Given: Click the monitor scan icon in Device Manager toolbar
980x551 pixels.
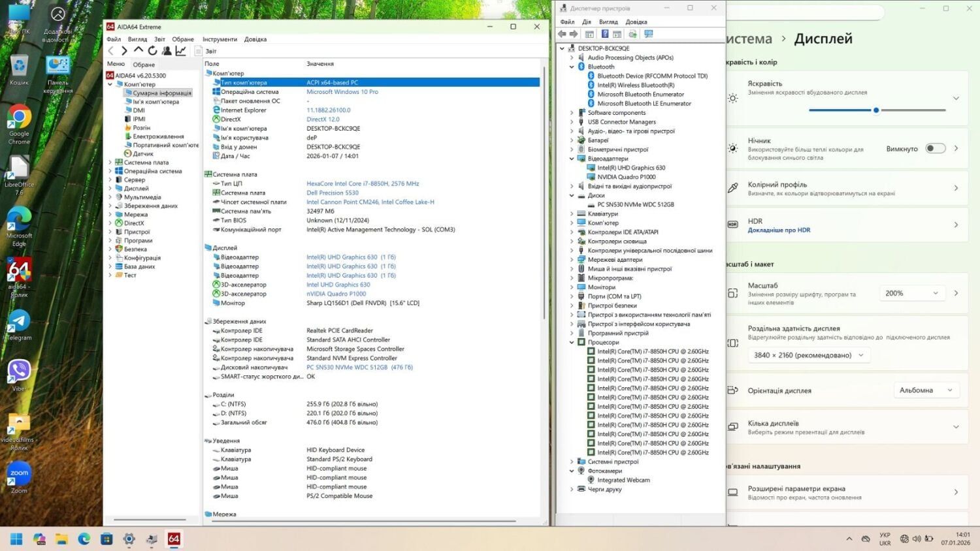Looking at the screenshot, I should tap(649, 34).
